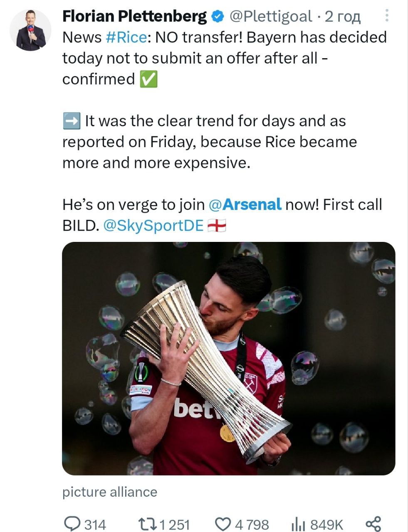Enlarge the trophy photo in the tweet
This screenshot has width=408, height=532.
(228, 358)
